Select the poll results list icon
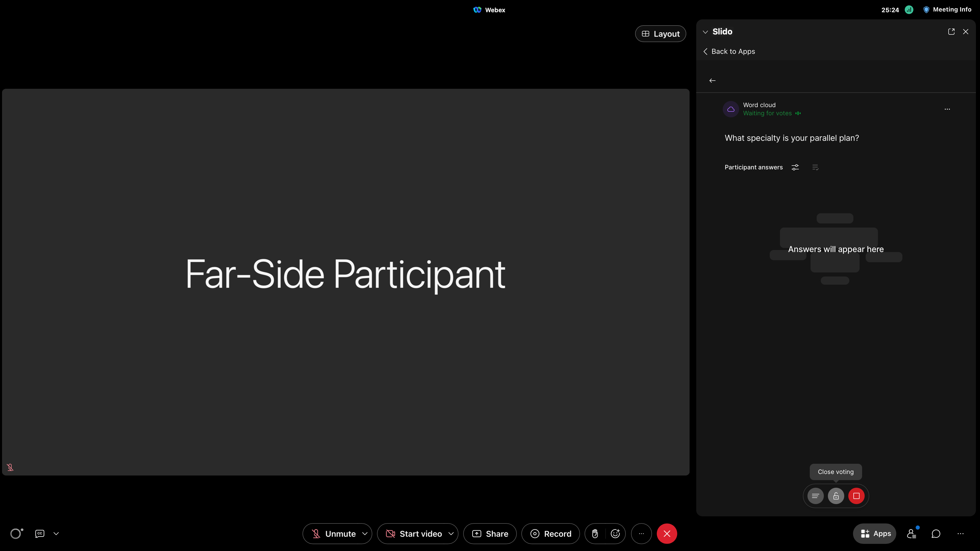 [x=815, y=496]
